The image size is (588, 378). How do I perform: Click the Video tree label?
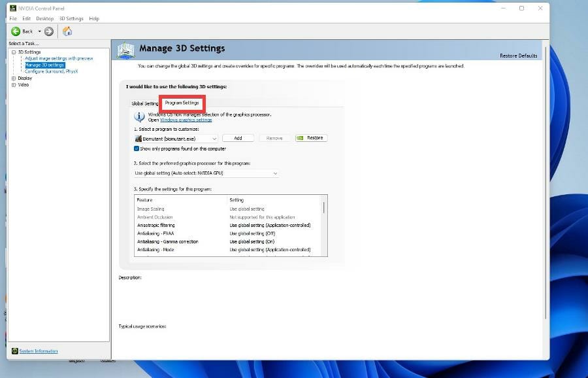point(24,85)
